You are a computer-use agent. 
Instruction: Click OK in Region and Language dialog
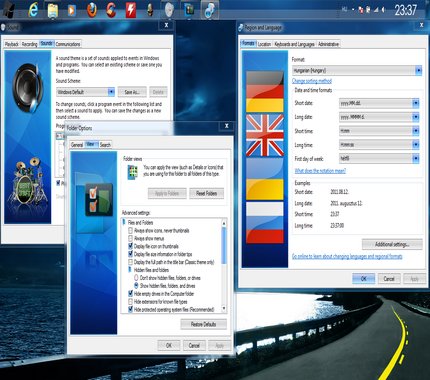point(364,279)
